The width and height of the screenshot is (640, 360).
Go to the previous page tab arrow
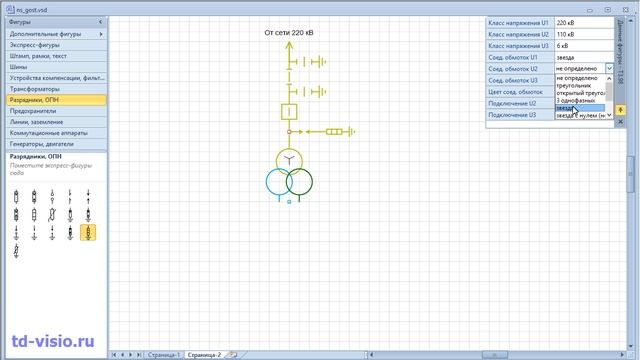click(x=122, y=355)
